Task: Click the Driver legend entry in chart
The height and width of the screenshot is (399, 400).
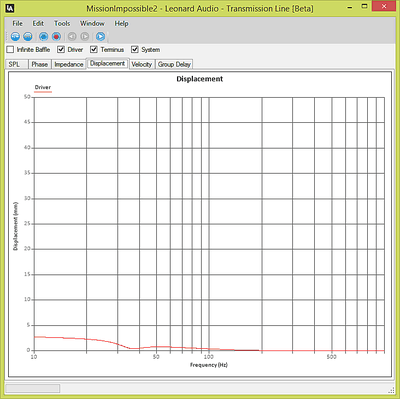Action: 43,88
